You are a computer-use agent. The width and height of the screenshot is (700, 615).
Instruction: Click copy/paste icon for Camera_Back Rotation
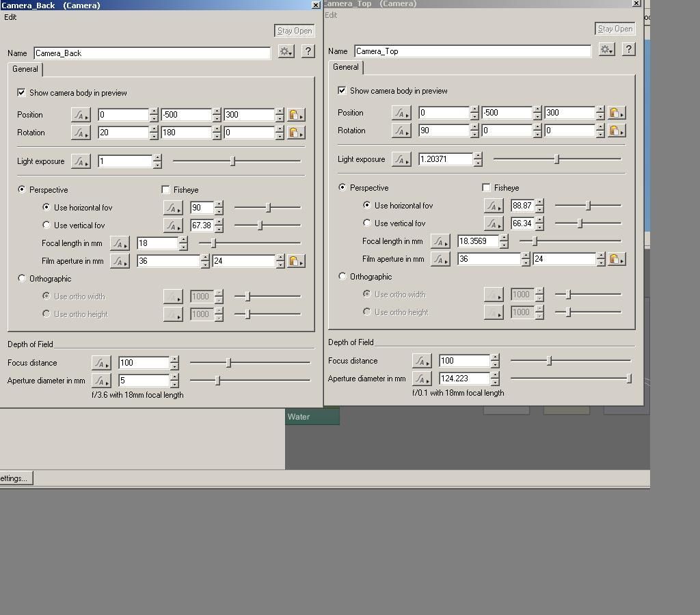tap(295, 133)
